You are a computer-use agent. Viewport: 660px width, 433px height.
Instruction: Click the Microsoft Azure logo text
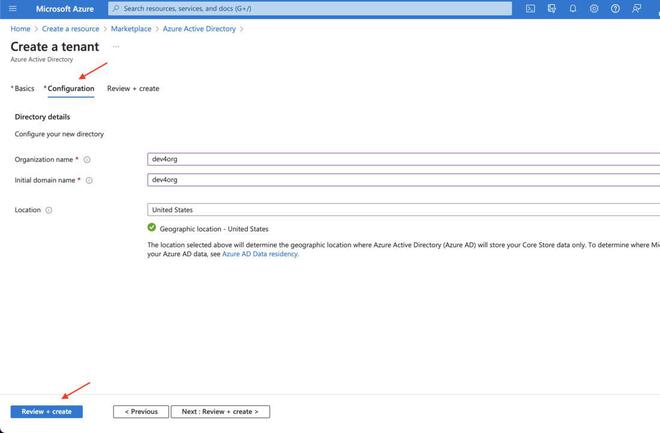pyautogui.click(x=65, y=8)
